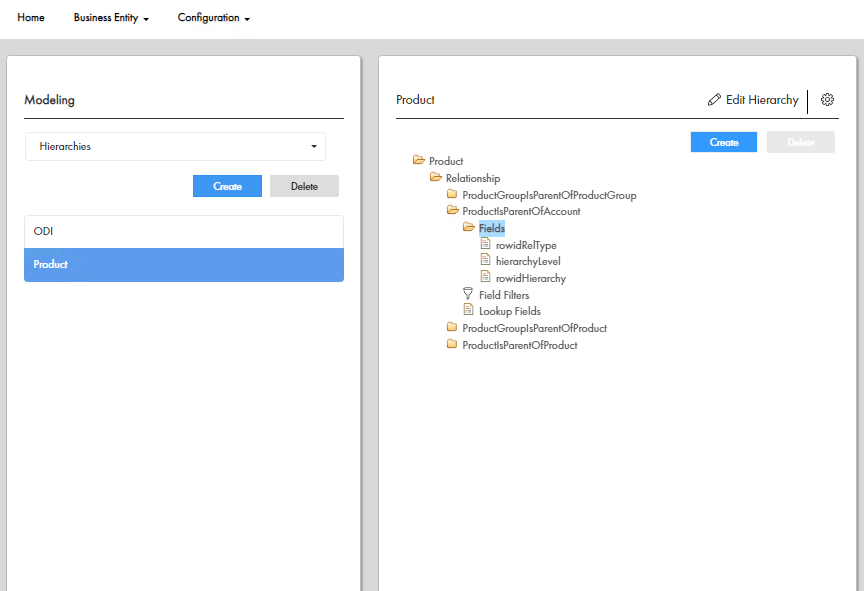Click Create in the Modeling panel

tap(227, 186)
